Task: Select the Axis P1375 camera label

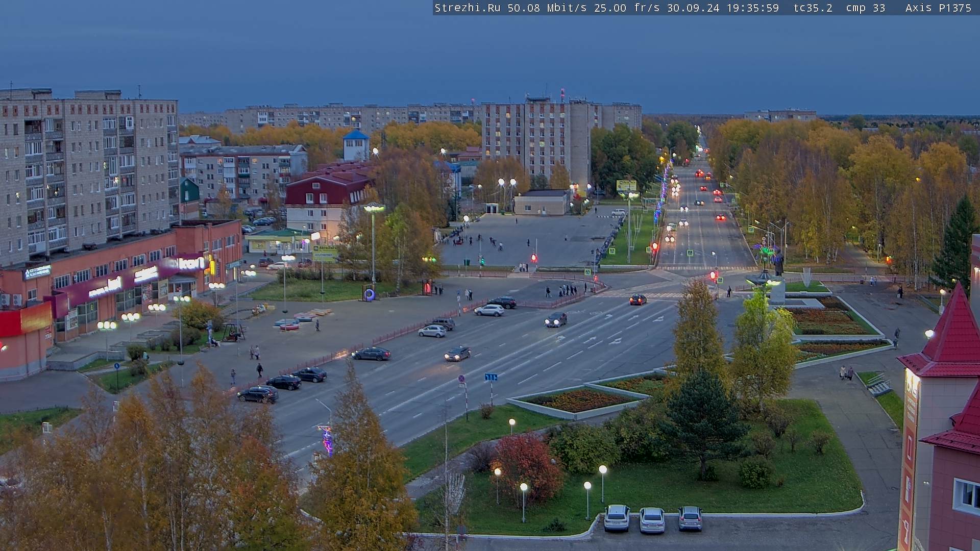Action: tap(938, 8)
